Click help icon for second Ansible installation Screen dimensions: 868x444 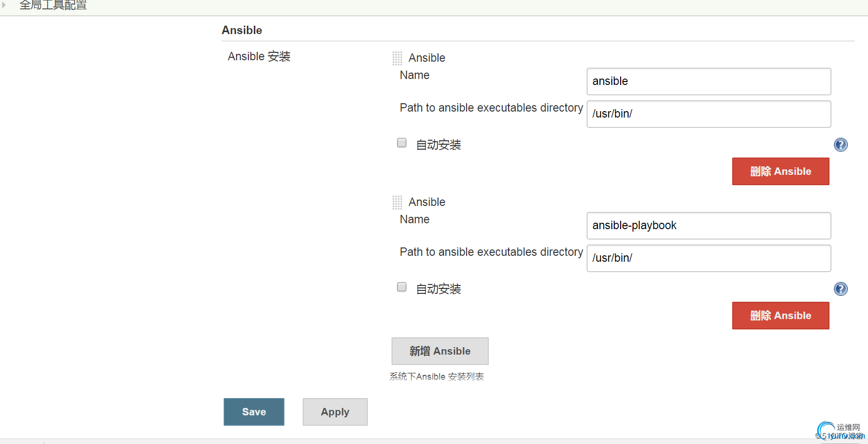pyautogui.click(x=840, y=289)
